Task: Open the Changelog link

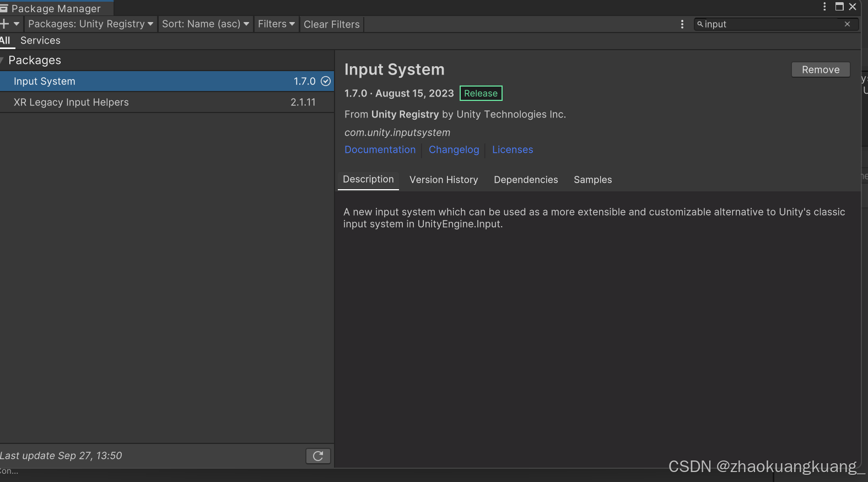Action: pos(454,149)
